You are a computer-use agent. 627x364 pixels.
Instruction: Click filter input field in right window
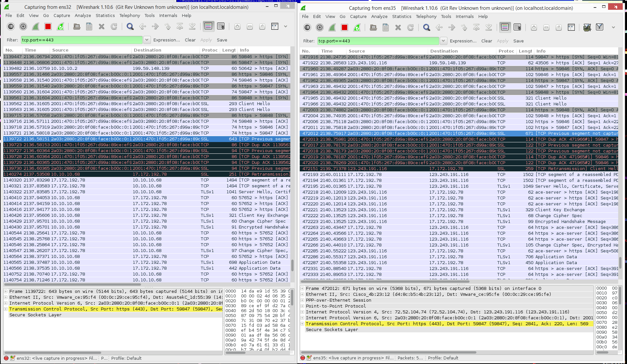point(378,41)
